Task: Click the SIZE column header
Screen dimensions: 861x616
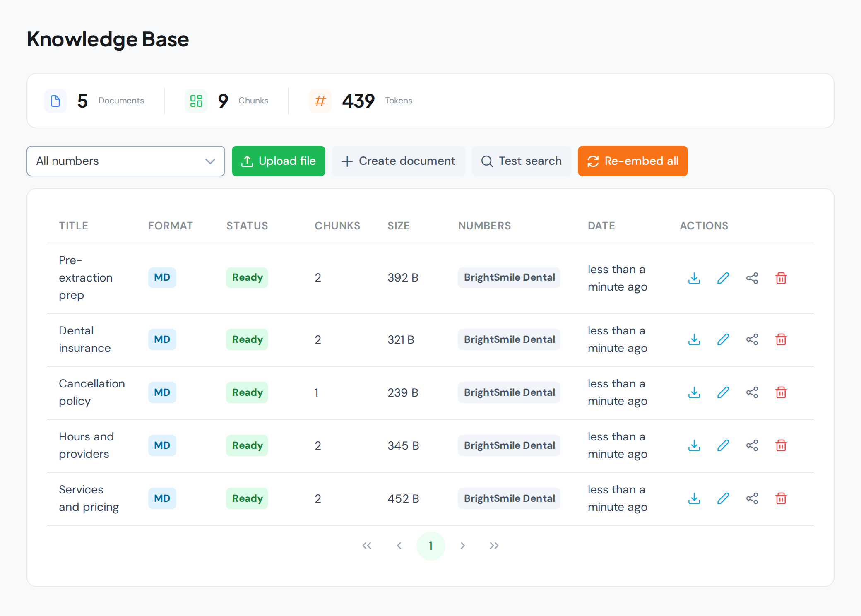Action: point(399,226)
